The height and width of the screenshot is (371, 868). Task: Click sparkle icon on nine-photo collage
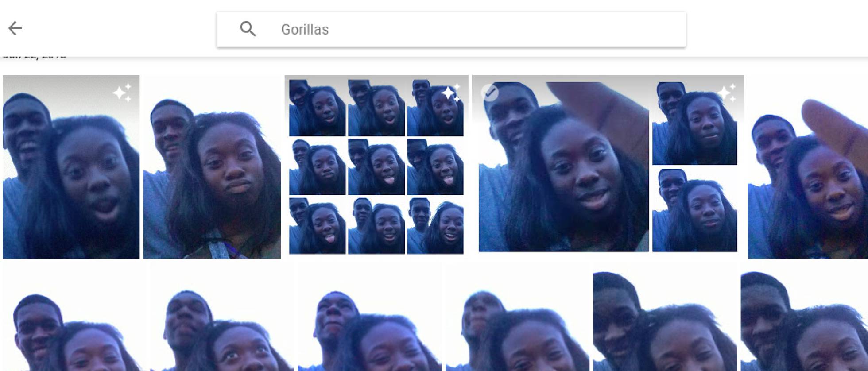[x=451, y=93]
